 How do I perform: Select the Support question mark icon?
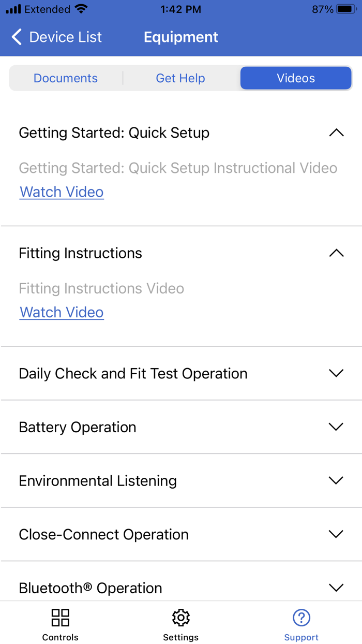point(301,617)
